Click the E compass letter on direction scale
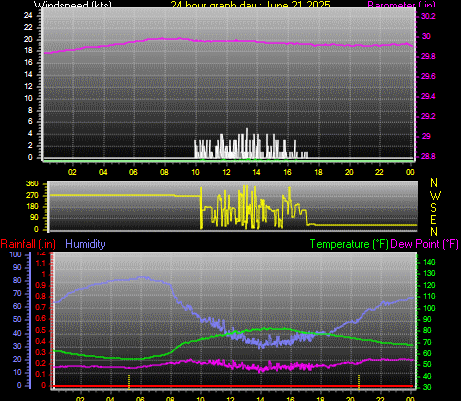 coord(433,220)
